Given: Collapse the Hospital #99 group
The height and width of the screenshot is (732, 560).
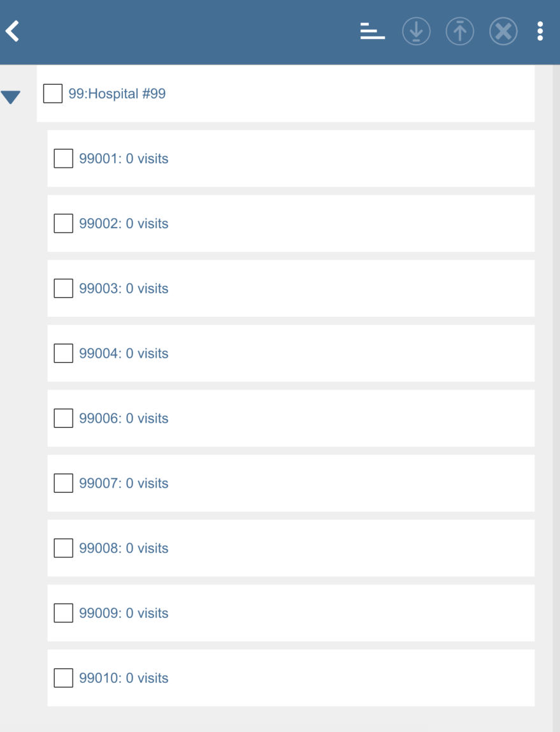Looking at the screenshot, I should click(x=11, y=97).
